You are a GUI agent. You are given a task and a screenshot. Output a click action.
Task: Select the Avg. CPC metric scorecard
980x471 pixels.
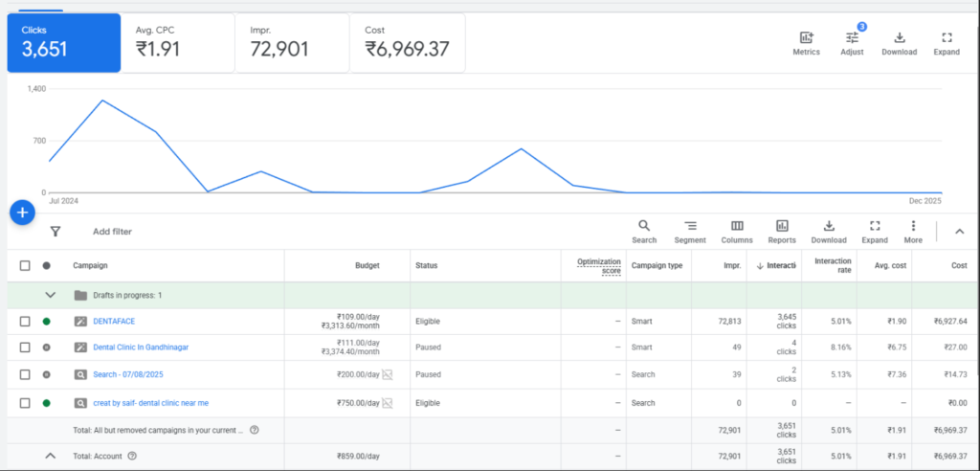(177, 42)
